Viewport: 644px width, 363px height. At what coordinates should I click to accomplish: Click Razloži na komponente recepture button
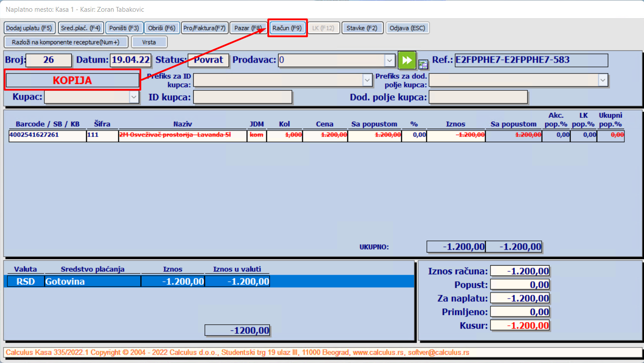click(x=66, y=42)
